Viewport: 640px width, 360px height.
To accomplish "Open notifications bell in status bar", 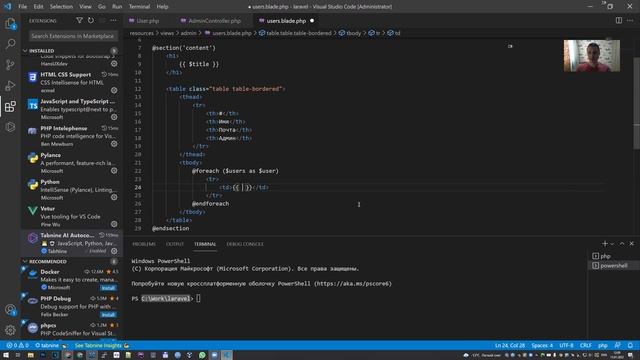I will point(630,345).
